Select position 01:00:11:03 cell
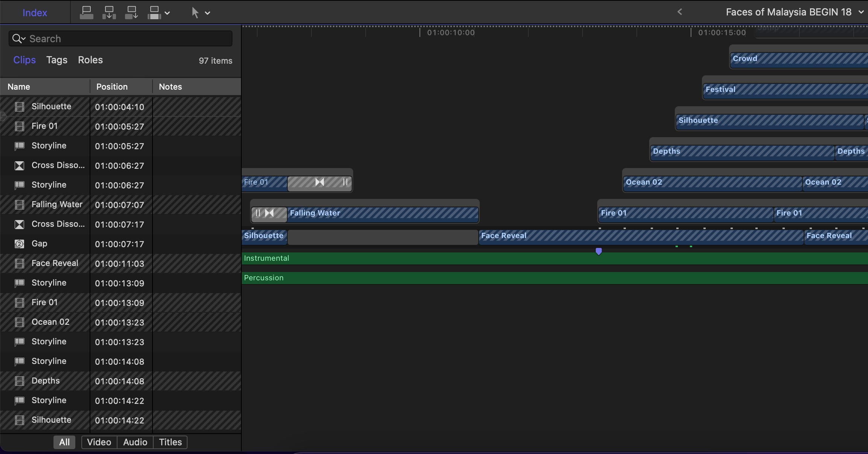 point(121,263)
